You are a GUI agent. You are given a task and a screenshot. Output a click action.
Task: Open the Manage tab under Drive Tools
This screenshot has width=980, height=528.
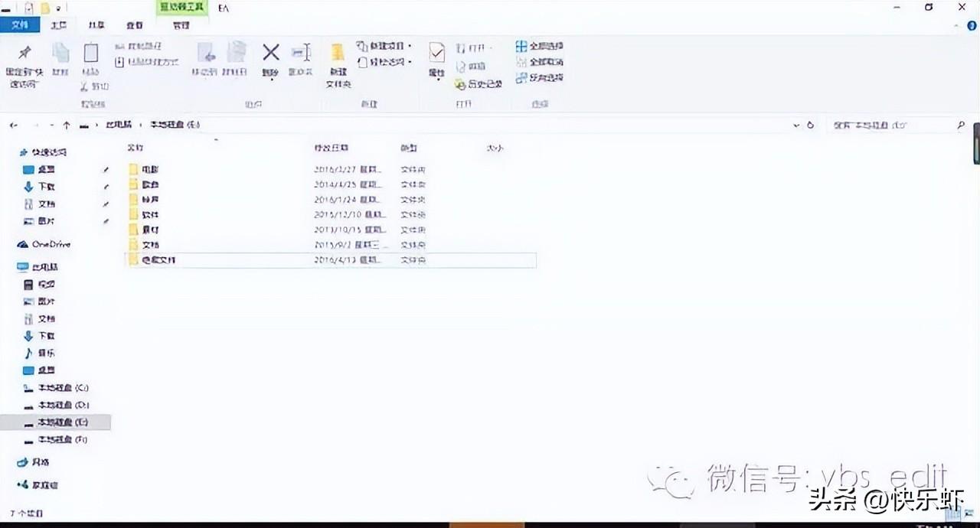click(x=181, y=25)
